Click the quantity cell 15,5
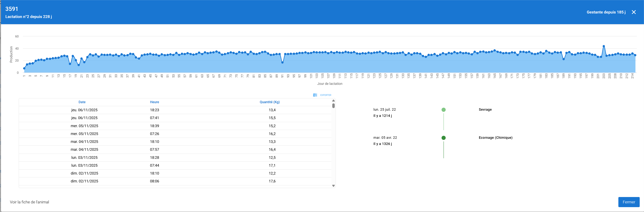 pos(272,118)
